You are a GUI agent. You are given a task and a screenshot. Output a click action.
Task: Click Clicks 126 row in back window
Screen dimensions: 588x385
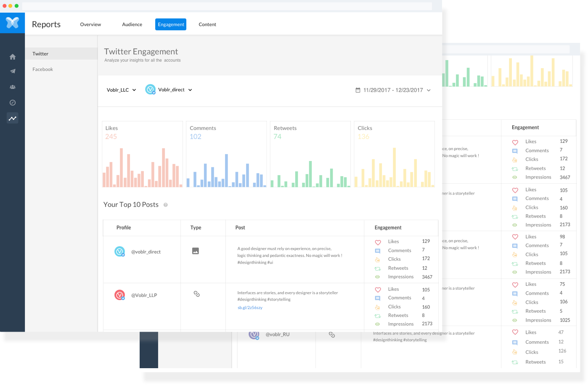tap(539, 352)
